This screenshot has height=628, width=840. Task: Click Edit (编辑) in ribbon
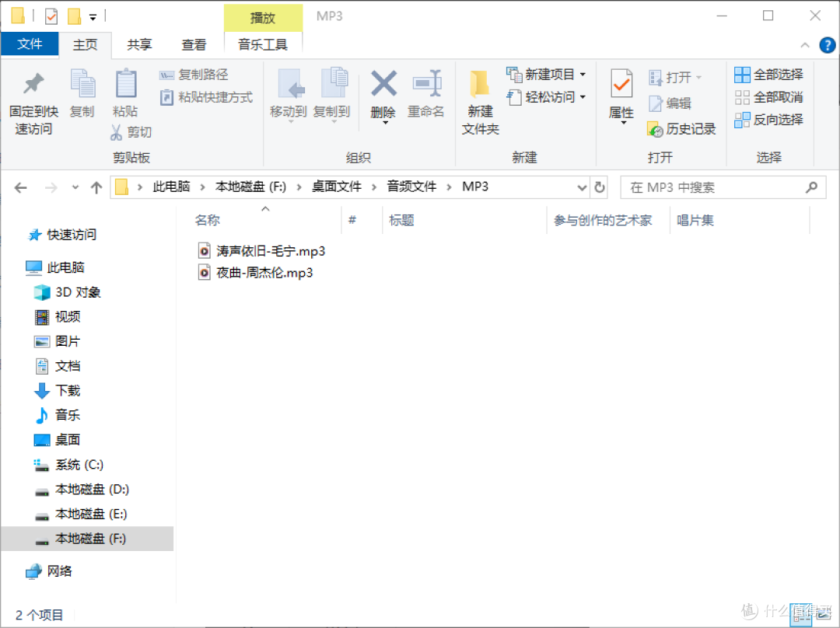tap(670, 103)
